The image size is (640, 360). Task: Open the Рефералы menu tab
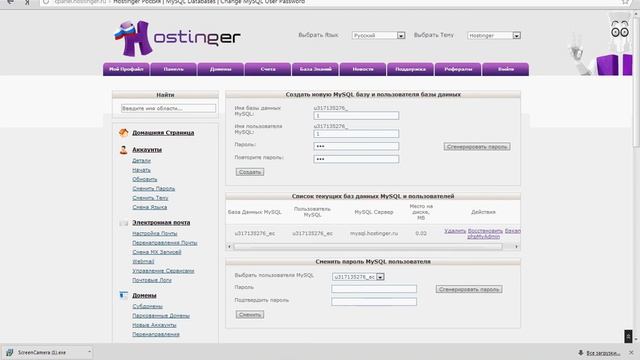458,69
